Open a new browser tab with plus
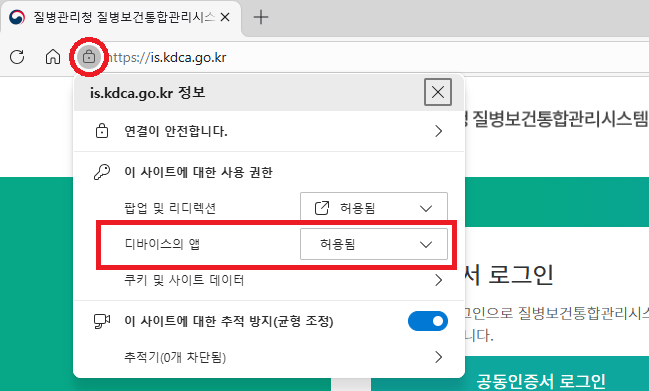649x391 pixels. 261,17
